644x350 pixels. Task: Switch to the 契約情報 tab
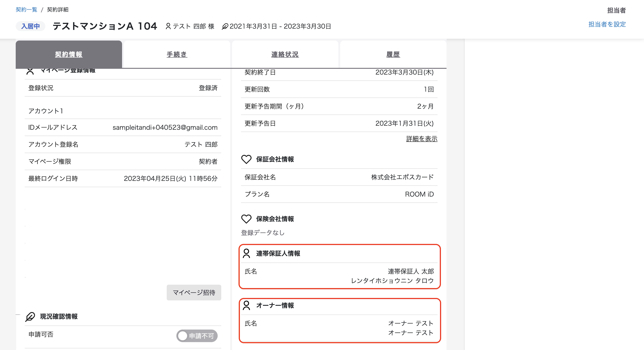point(69,54)
